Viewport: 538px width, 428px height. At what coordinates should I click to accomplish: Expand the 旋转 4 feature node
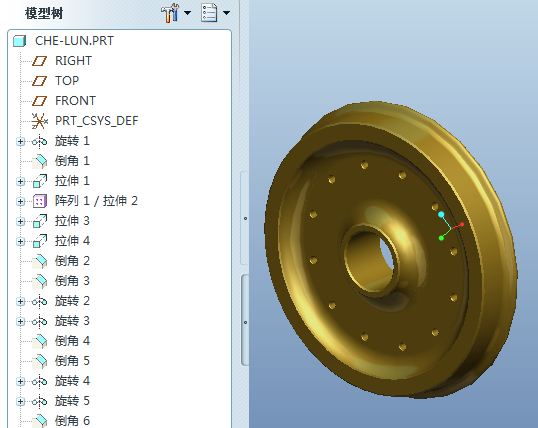(x=21, y=381)
